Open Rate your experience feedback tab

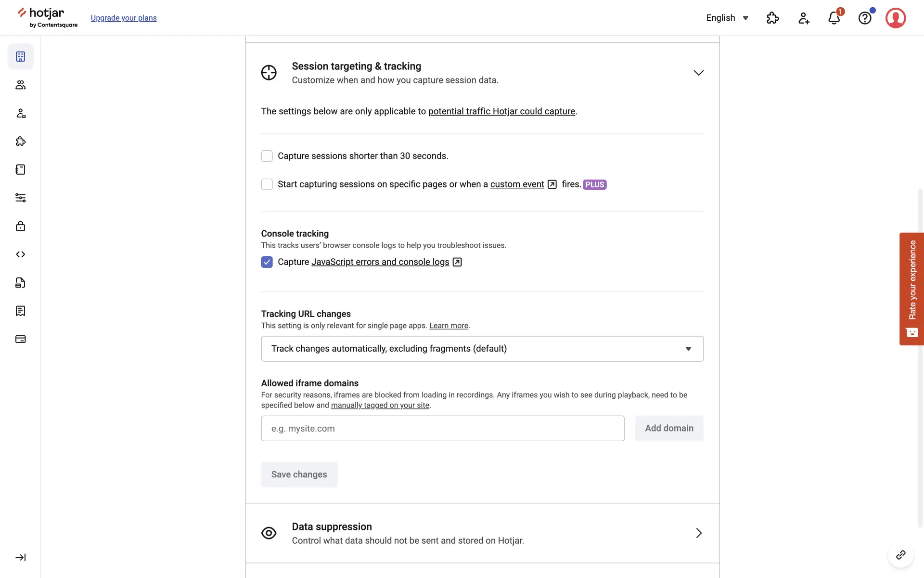(911, 289)
